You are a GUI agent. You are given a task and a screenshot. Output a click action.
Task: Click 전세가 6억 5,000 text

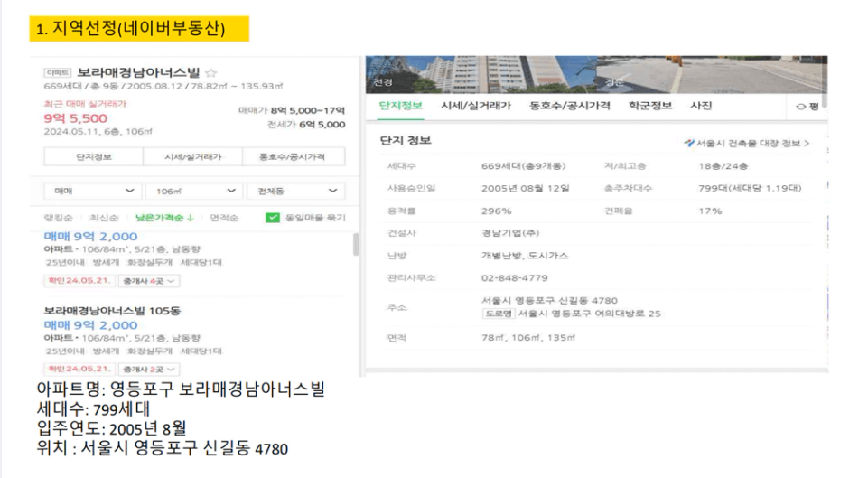pyautogui.click(x=306, y=125)
